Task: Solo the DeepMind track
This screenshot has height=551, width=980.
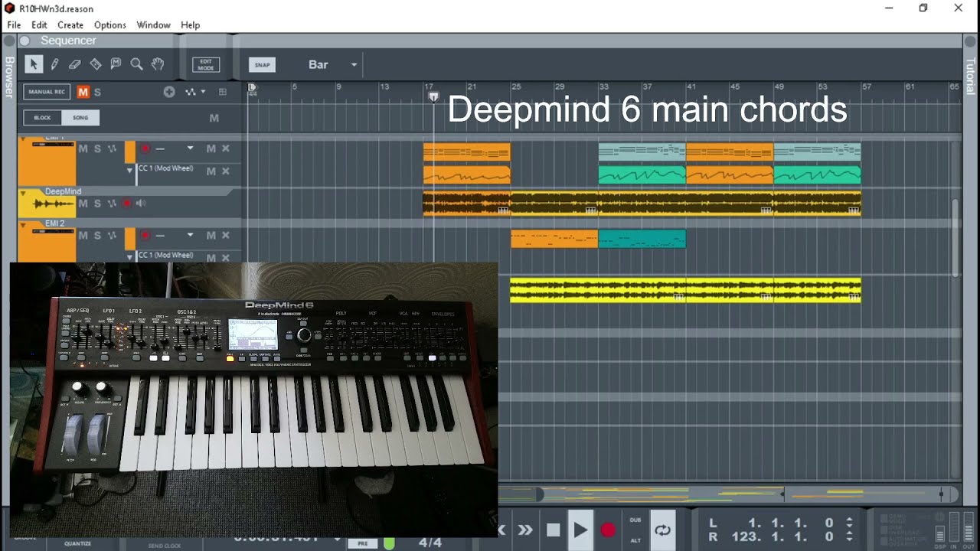Action: (97, 204)
